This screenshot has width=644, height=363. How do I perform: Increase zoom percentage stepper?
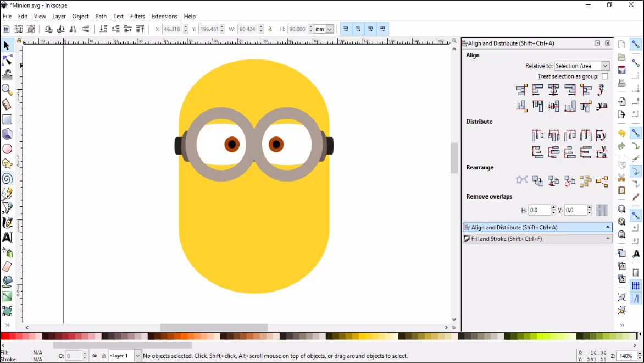click(x=639, y=354)
